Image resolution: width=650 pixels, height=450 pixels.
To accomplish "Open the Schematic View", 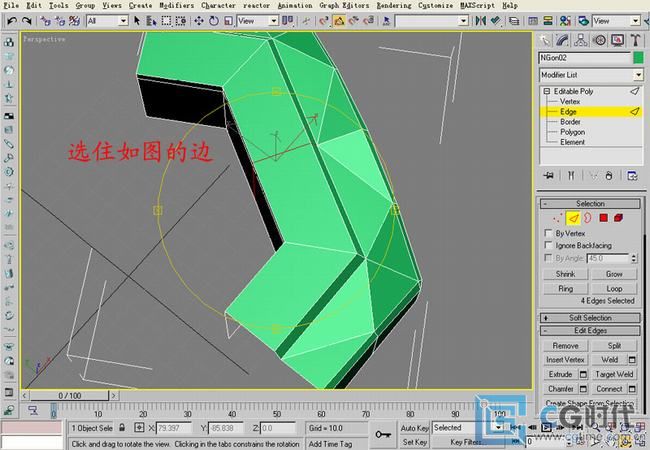I will point(548,21).
